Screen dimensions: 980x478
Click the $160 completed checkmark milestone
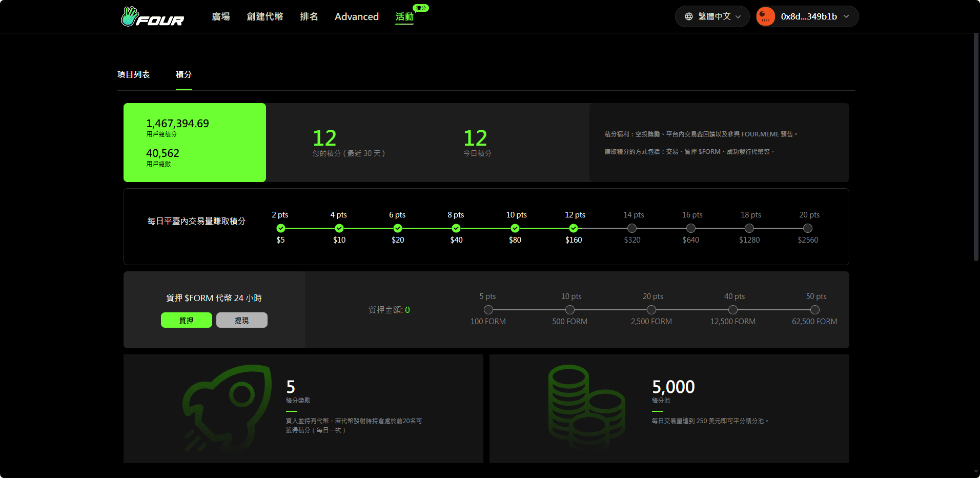[x=574, y=228]
